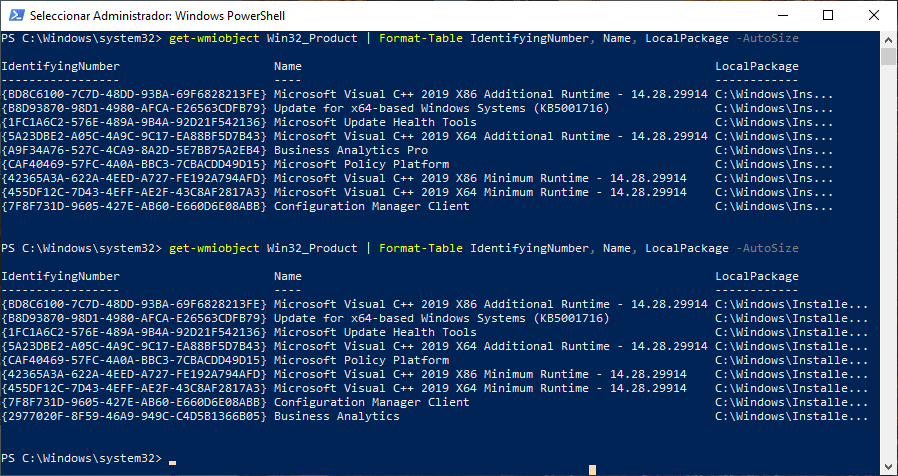Viewport: 898px width, 476px height.
Task: Click 'X64 Additional Runtime' product name in the second table
Action: pos(491,347)
